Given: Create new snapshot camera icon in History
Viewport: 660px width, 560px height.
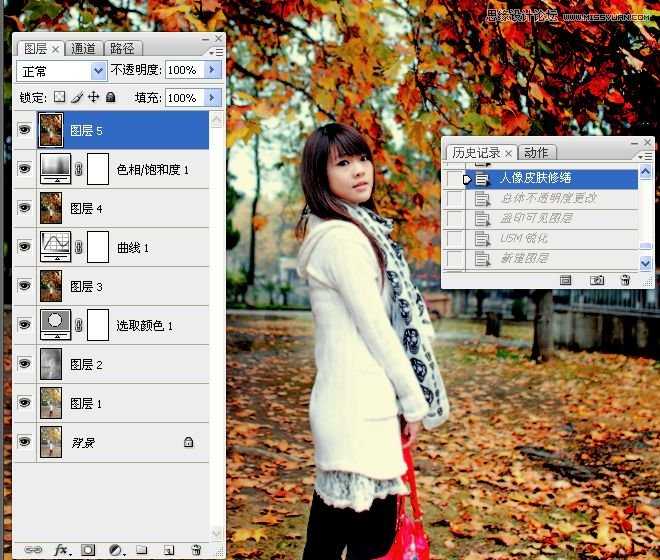Looking at the screenshot, I should click(597, 280).
